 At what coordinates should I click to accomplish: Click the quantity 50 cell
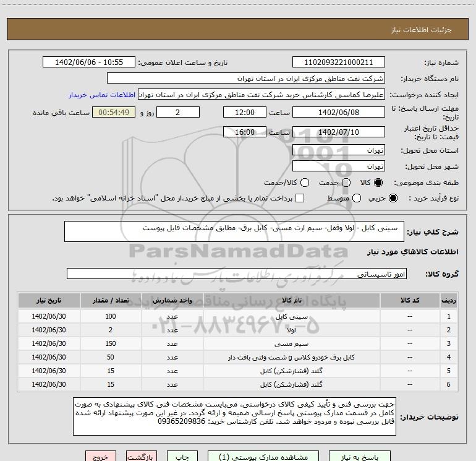[x=111, y=357]
